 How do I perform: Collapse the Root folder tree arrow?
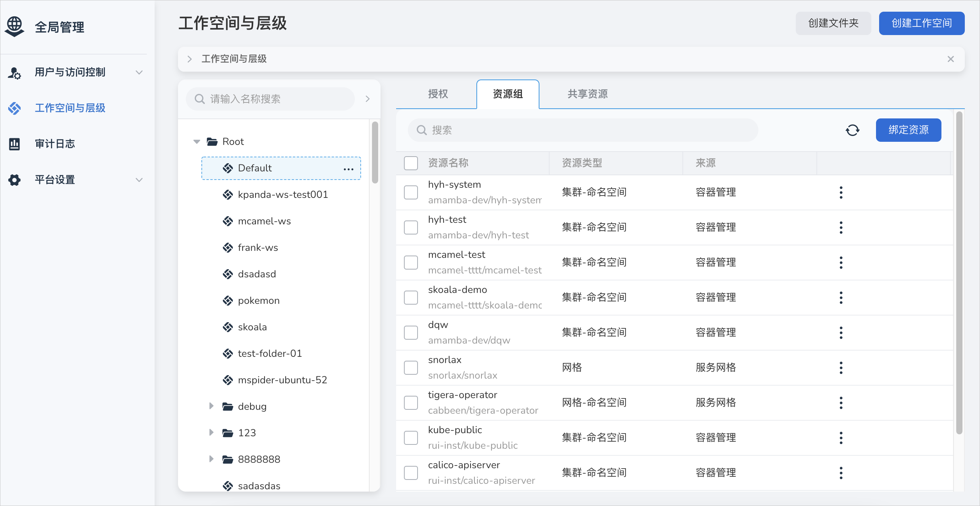197,142
